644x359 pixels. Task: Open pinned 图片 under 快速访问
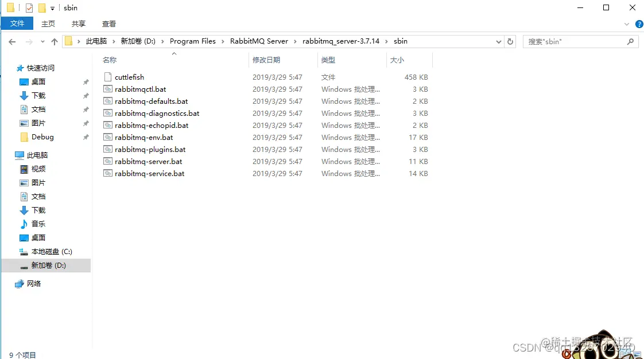(38, 123)
